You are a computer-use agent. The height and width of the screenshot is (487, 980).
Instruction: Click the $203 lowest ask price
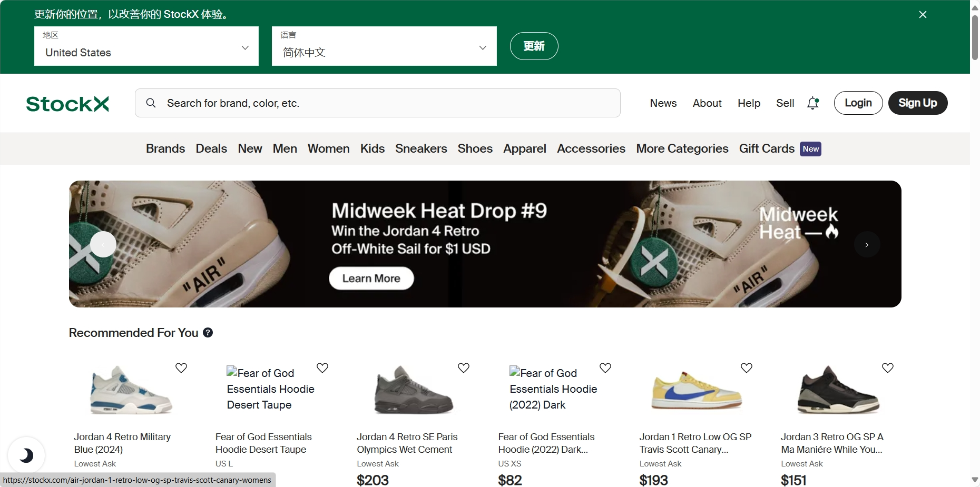pyautogui.click(x=373, y=480)
